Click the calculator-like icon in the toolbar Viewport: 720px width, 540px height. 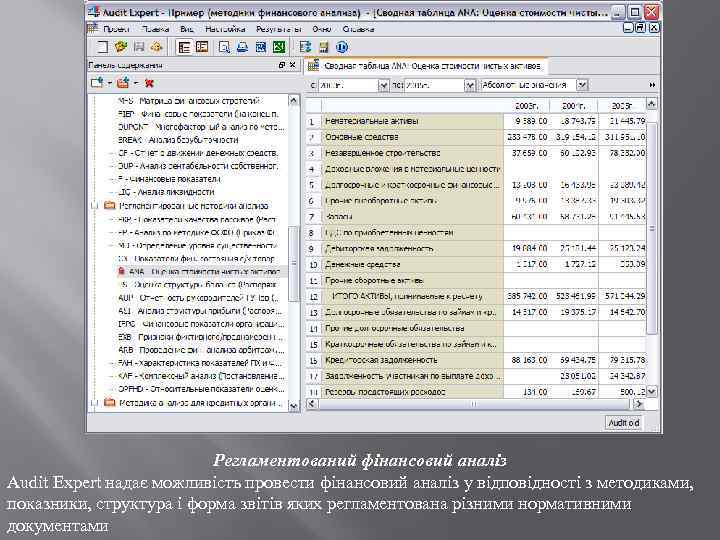[x=324, y=47]
